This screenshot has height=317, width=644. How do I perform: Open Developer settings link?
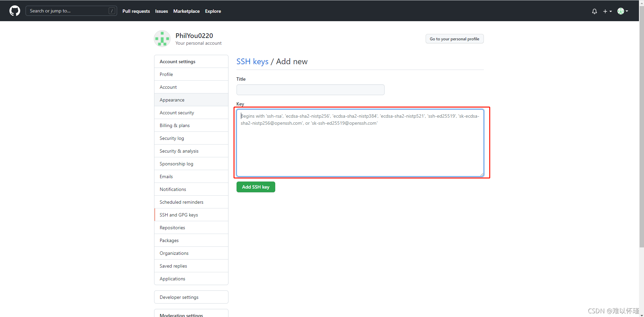pos(191,297)
